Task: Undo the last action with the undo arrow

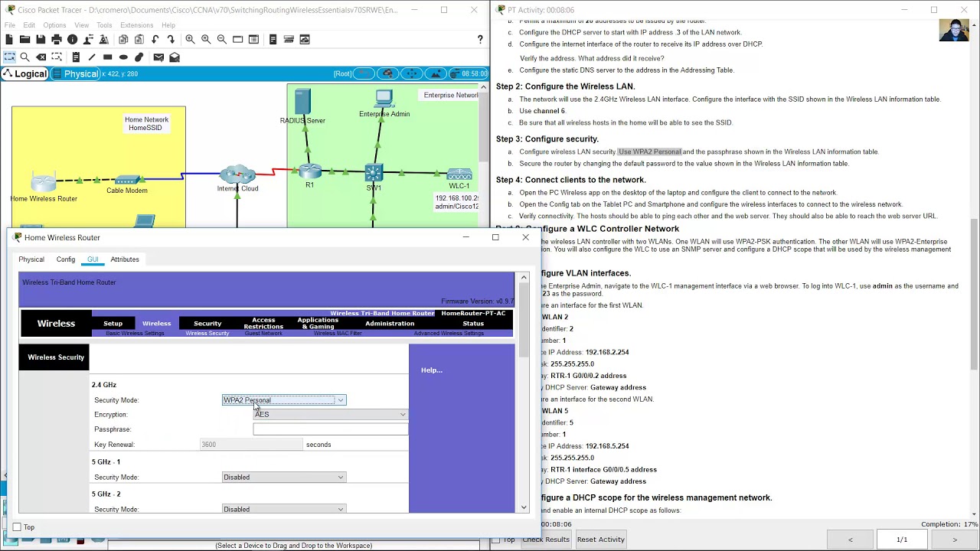Action: point(155,39)
